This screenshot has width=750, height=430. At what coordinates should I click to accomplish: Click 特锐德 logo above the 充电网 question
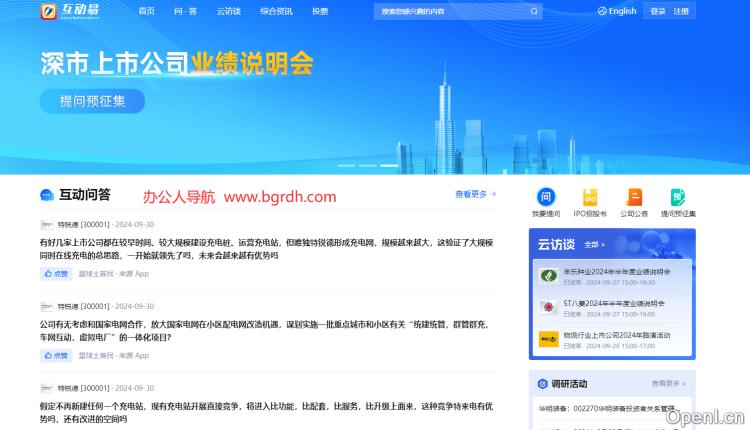[x=47, y=224]
